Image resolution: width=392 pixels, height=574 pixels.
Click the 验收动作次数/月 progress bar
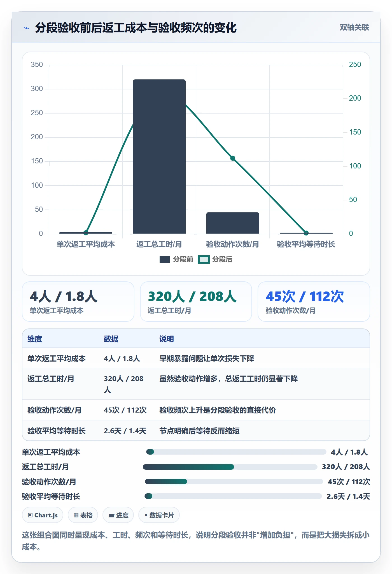point(234,482)
